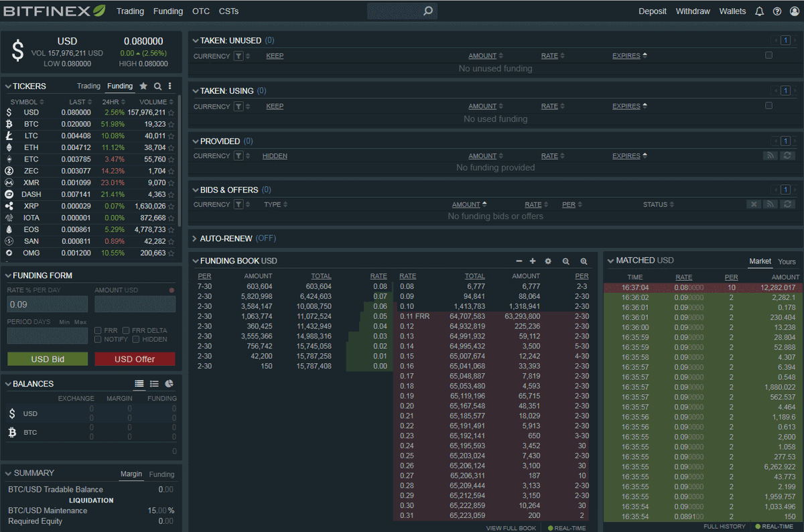Collapse the Funding Book panel

[196, 261]
